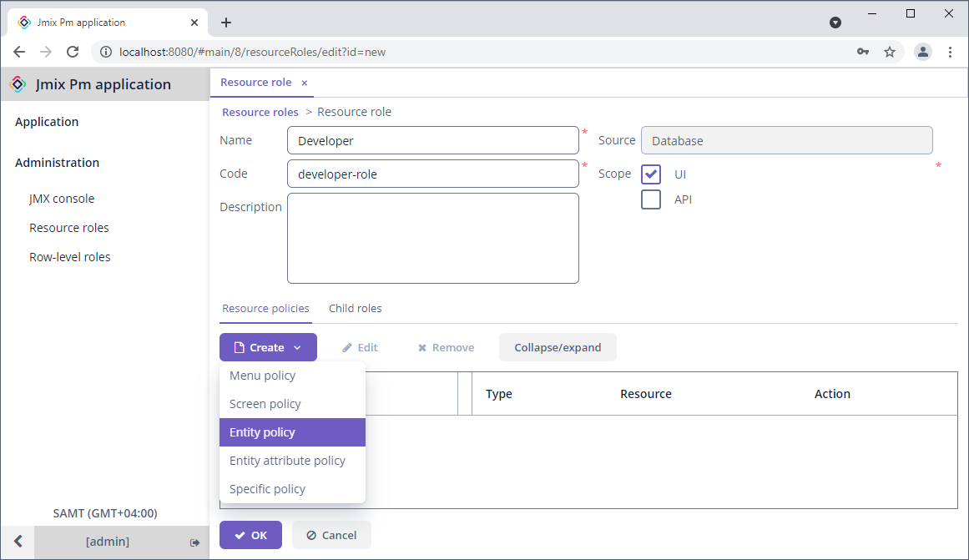Focus the Name input field
Viewport: 969px width, 560px height.
pos(432,140)
